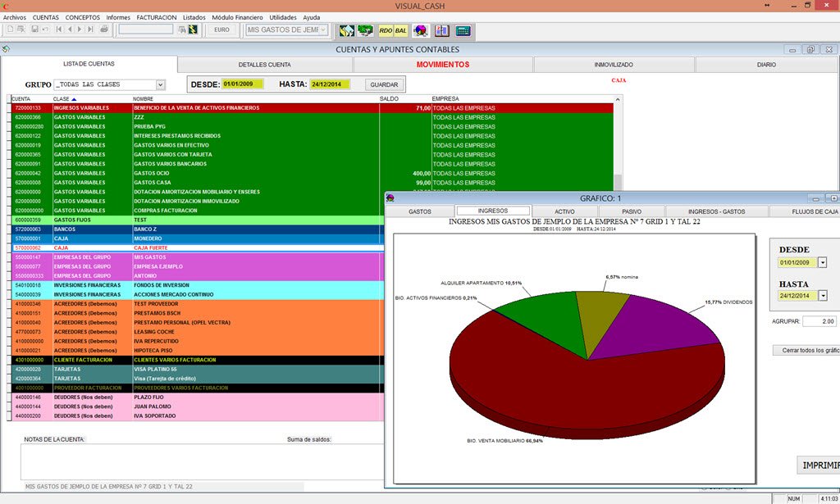Viewport: 840px width, 504px height.
Task: Click the dark red VENTA MOBILIARIO pie slice
Action: (x=558, y=385)
